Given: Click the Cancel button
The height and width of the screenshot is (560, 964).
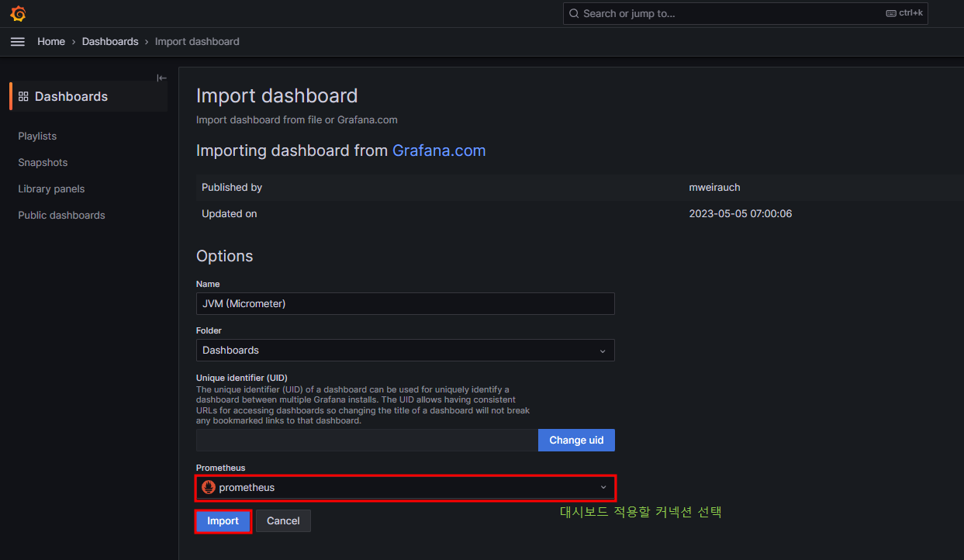Looking at the screenshot, I should click(x=283, y=521).
